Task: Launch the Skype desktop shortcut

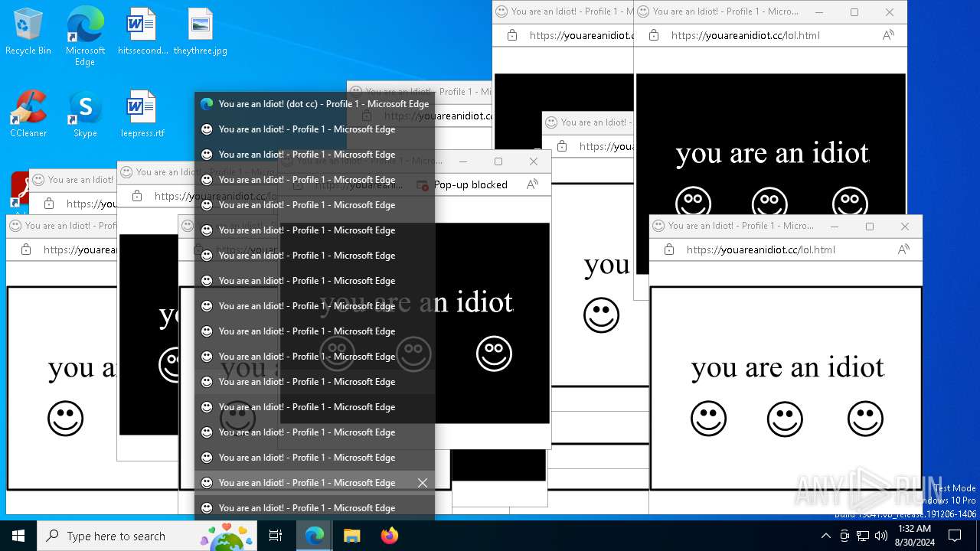Action: click(x=85, y=114)
